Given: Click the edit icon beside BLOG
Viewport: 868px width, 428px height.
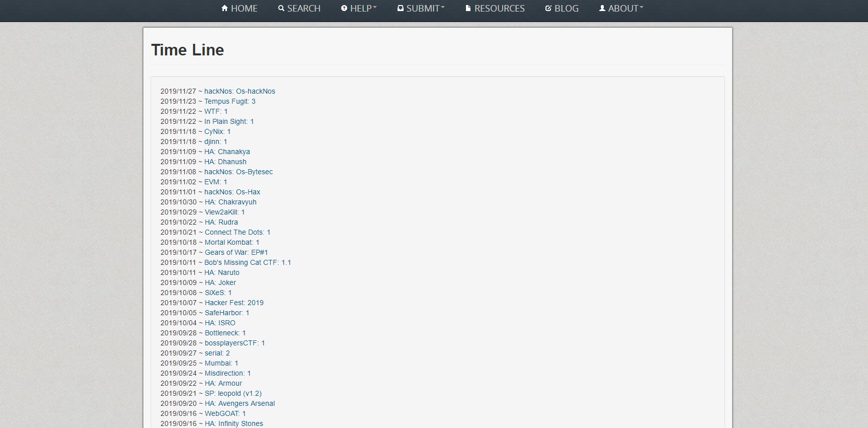Looking at the screenshot, I should (x=548, y=8).
